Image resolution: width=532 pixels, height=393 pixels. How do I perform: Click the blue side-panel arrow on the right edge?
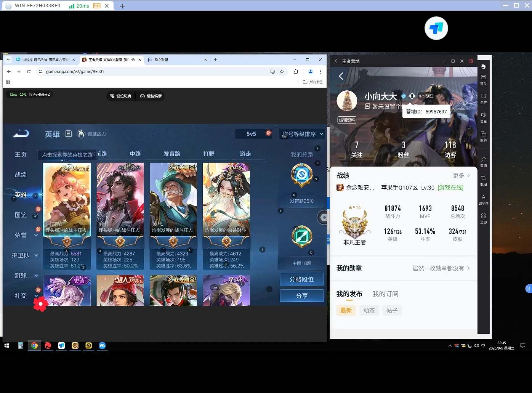tap(529, 289)
